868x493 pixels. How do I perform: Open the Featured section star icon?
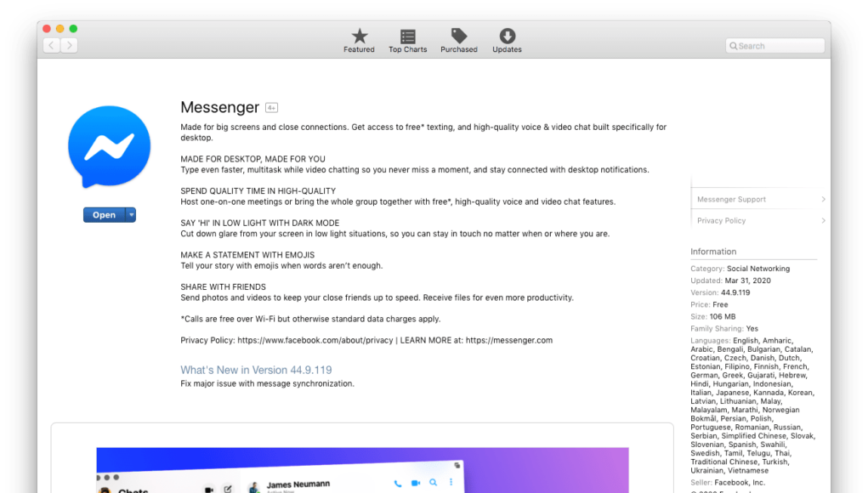point(360,36)
